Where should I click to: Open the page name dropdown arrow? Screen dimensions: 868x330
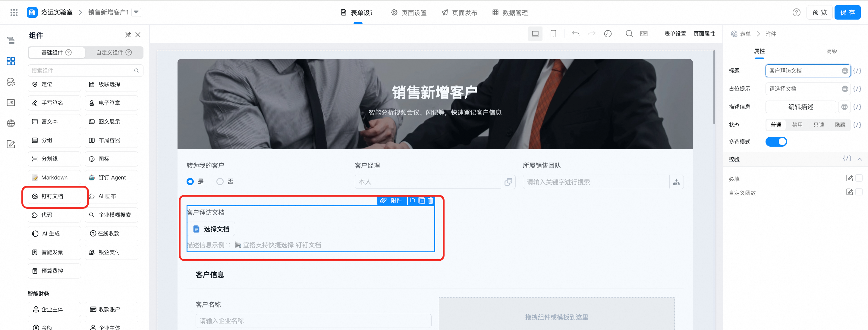click(x=136, y=12)
